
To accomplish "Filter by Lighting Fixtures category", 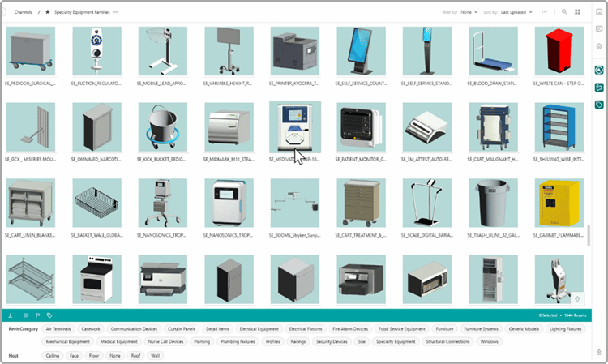I will [566, 329].
